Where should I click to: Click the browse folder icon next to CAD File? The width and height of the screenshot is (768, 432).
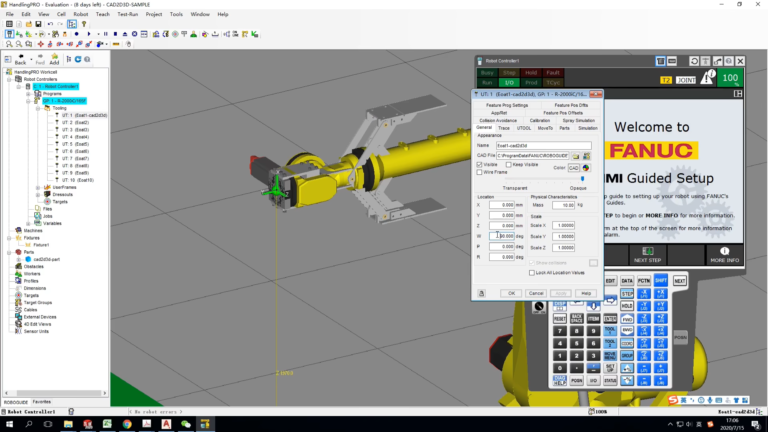coord(576,156)
